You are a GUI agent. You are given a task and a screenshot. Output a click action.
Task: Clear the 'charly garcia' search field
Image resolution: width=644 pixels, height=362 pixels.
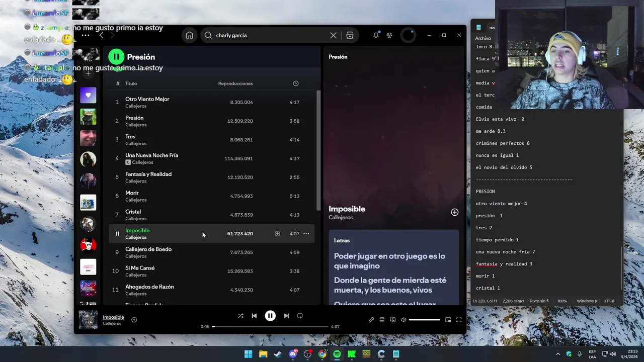pyautogui.click(x=333, y=35)
